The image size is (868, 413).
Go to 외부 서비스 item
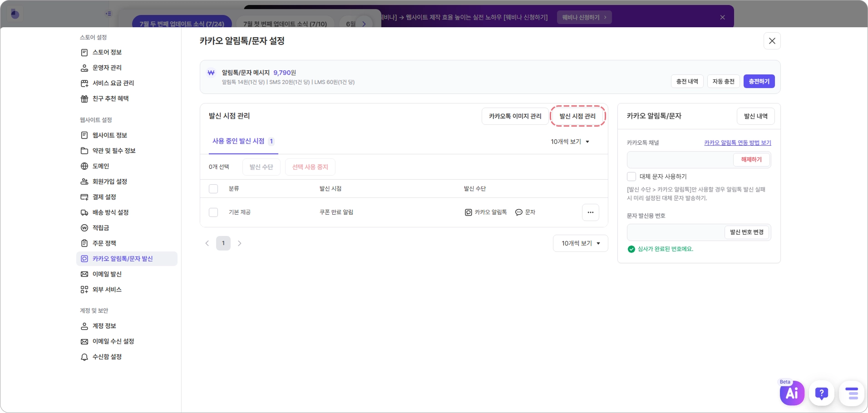[127, 290]
